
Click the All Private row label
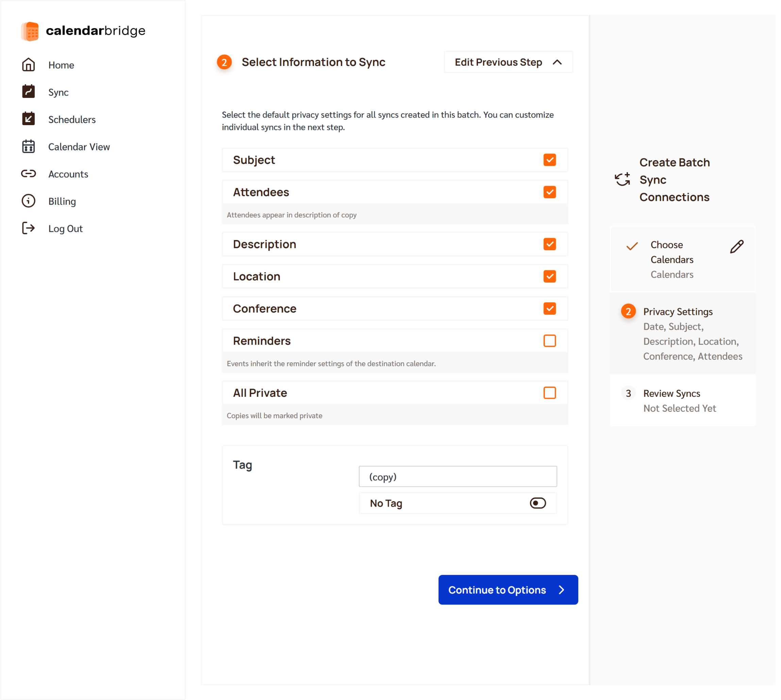pyautogui.click(x=260, y=393)
